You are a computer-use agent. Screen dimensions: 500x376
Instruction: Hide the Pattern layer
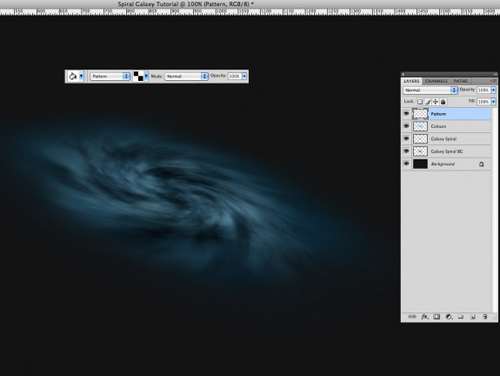[406, 114]
